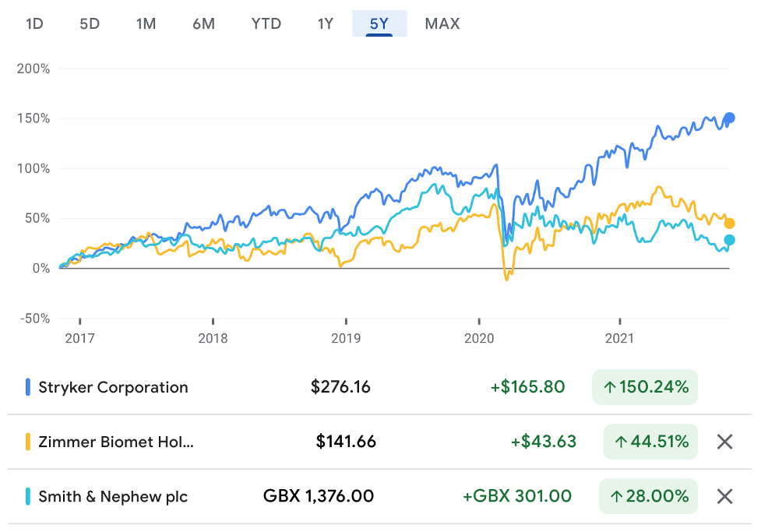Click the Stryker 150.24% gain badge
This screenshot has width=761, height=532.
[x=644, y=387]
